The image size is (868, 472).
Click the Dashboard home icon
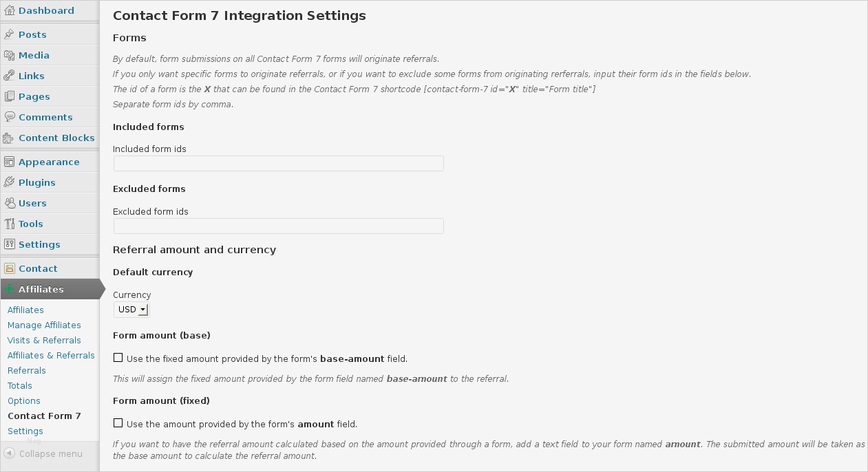point(9,10)
